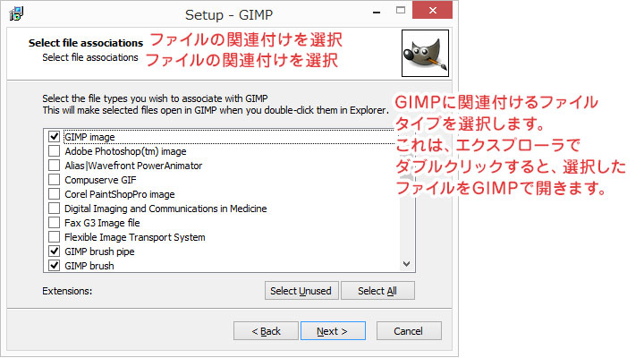Viewport: 644px width, 358px height.
Task: Click the GIMP Wilber mascot logo
Action: (425, 53)
